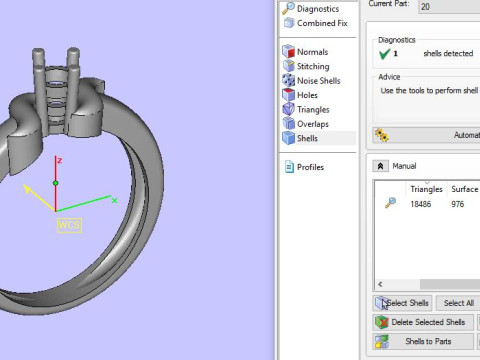Select the Holes fix step

[300, 95]
